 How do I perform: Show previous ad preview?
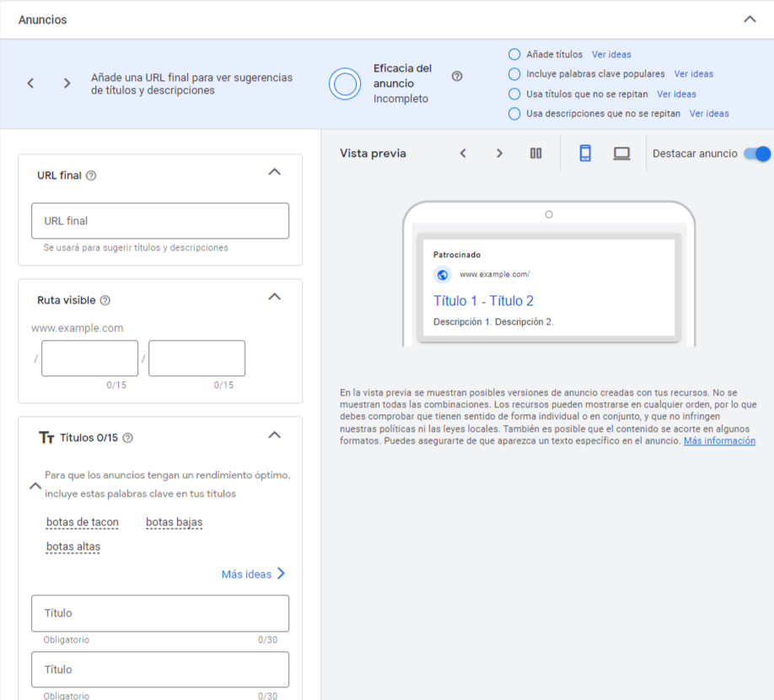pos(463,153)
